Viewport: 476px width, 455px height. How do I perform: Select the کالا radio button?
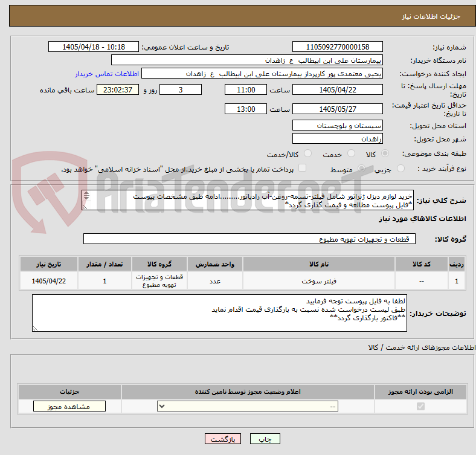tap(385, 153)
